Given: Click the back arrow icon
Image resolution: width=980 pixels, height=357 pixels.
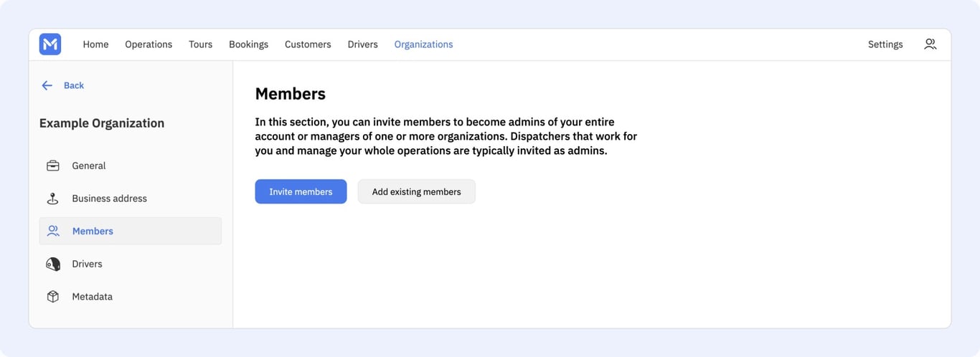Looking at the screenshot, I should tap(47, 85).
